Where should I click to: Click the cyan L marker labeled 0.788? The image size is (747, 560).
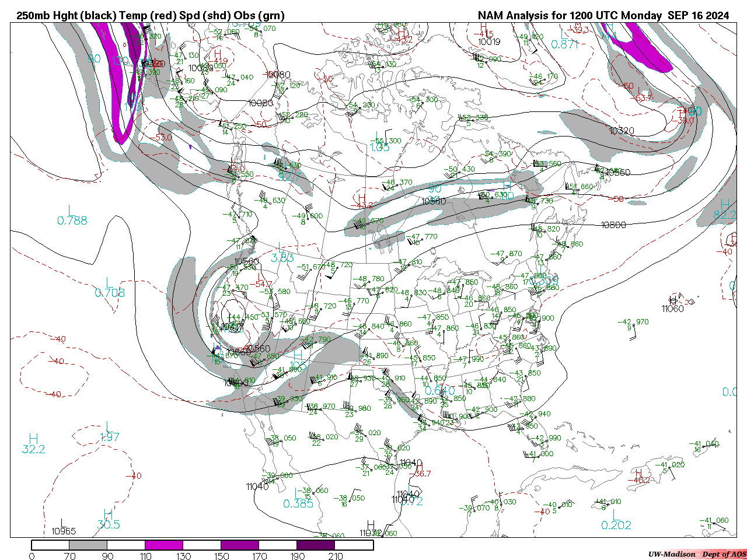(x=71, y=210)
